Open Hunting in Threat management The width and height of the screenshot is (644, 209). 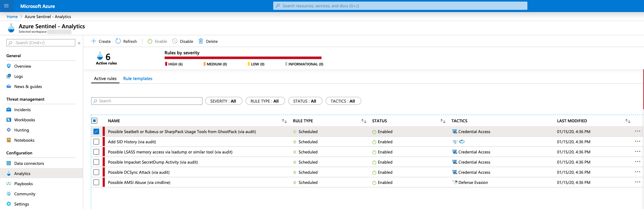point(21,130)
